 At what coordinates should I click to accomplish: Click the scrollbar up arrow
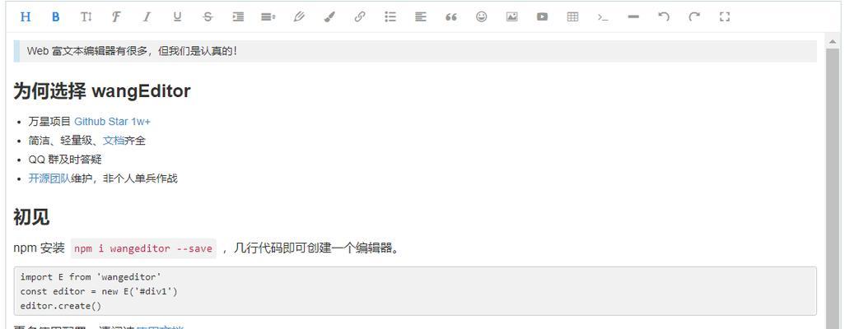[x=832, y=41]
